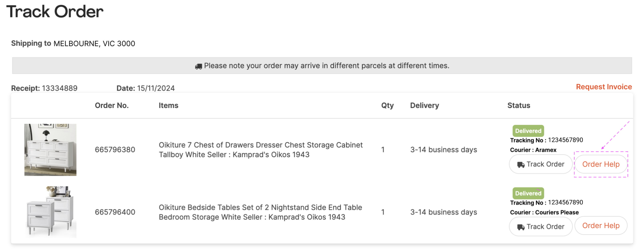Click truck icon beside Track Order for order 665796380
This screenshot has height=252, width=644.
click(x=521, y=165)
